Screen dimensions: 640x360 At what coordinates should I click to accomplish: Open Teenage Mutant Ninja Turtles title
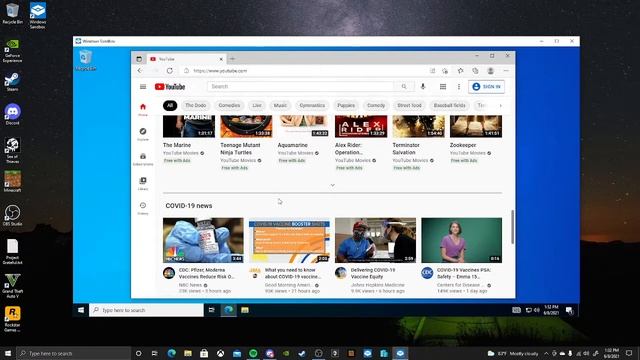click(240, 149)
